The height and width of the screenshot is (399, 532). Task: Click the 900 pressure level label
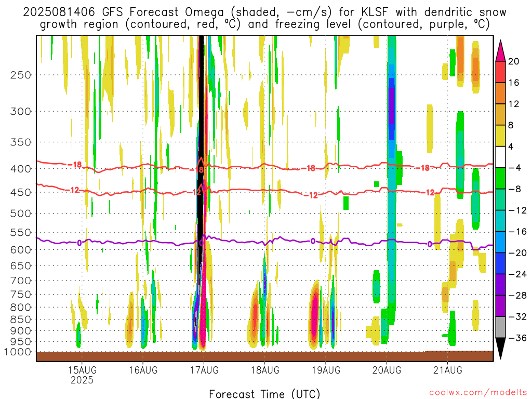[x=21, y=331]
